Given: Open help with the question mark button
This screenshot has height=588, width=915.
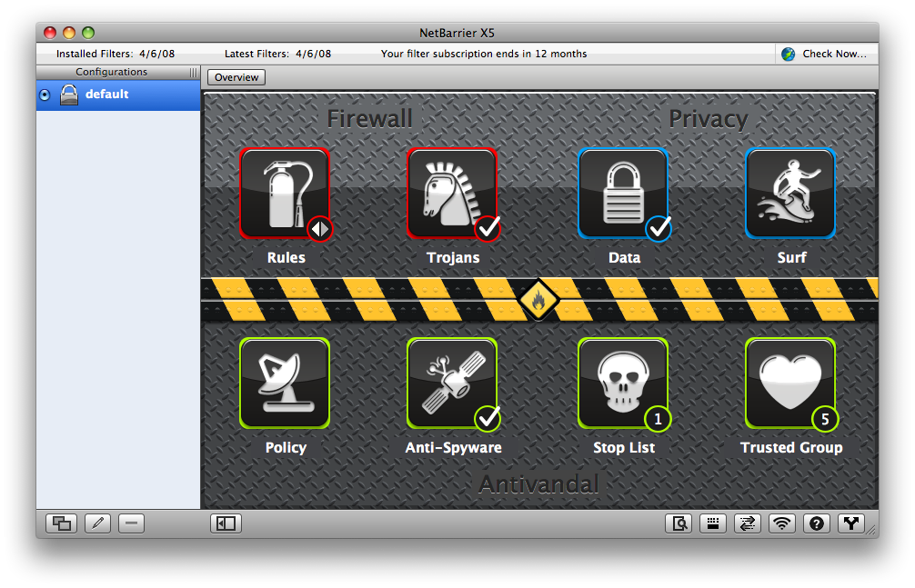Looking at the screenshot, I should 817,523.
